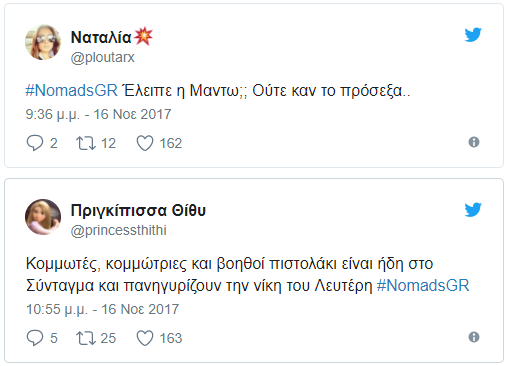Image resolution: width=508 pixels, height=366 pixels.
Task: Open Πριγκίπισσα Θίθυ's avatar image
Action: click(43, 217)
